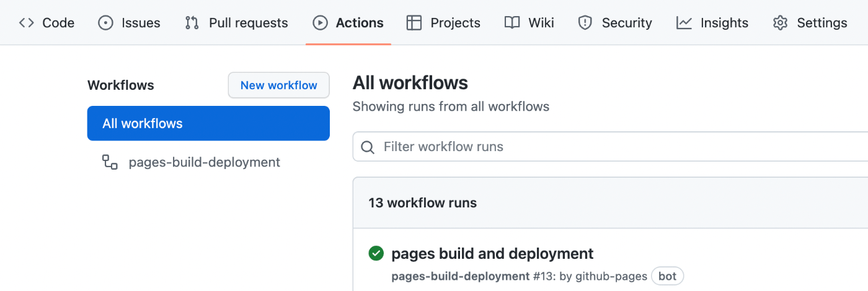The width and height of the screenshot is (868, 291).
Task: Click the Insights graph icon
Action: (x=684, y=23)
